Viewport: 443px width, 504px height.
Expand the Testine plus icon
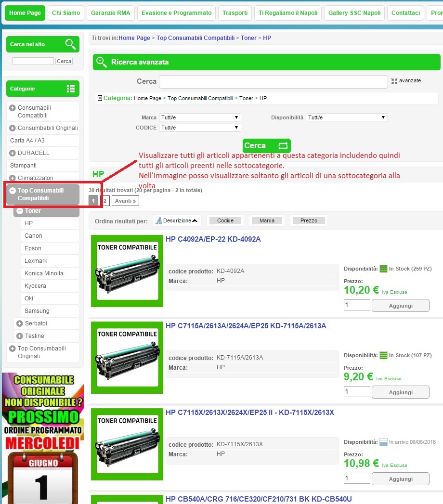tap(20, 336)
